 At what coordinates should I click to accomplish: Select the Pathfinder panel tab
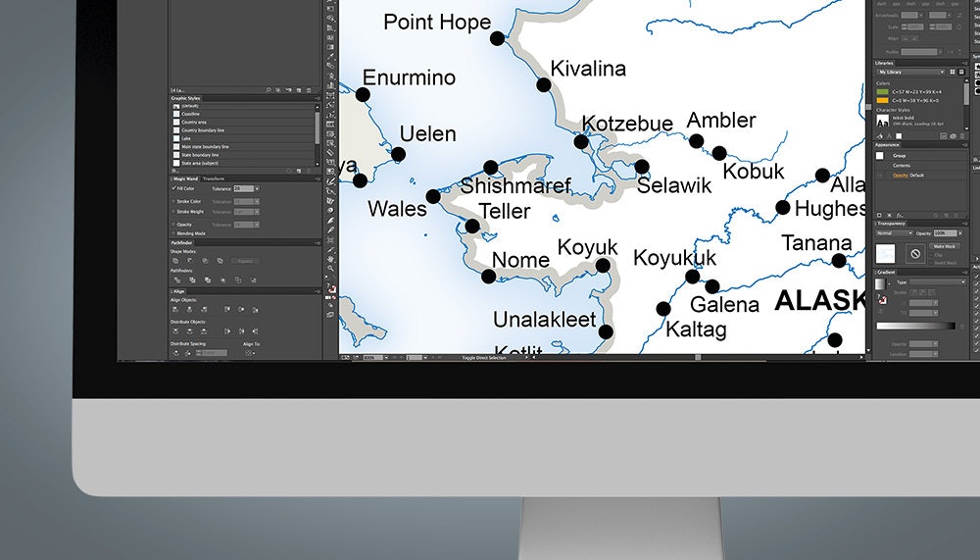182,243
